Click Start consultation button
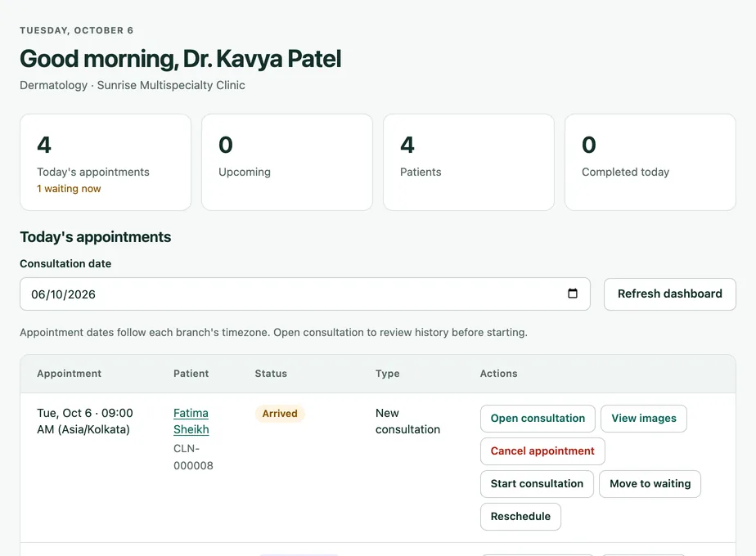 click(x=537, y=484)
